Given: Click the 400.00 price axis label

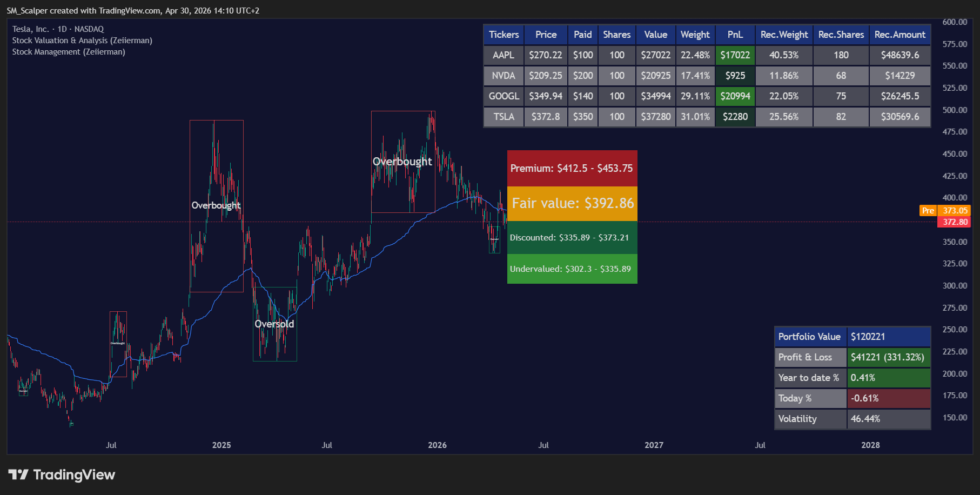Looking at the screenshot, I should coord(955,198).
